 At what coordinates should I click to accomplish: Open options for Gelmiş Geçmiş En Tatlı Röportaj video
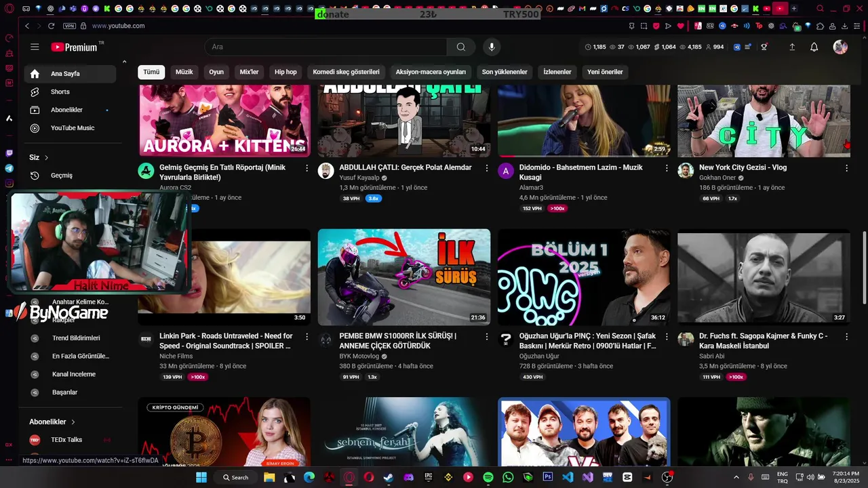(x=307, y=168)
